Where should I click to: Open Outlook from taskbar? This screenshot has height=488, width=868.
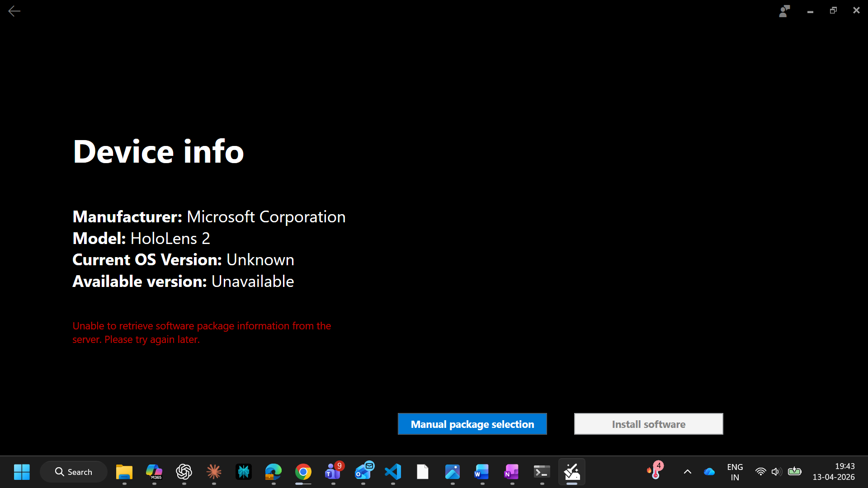[363, 472]
